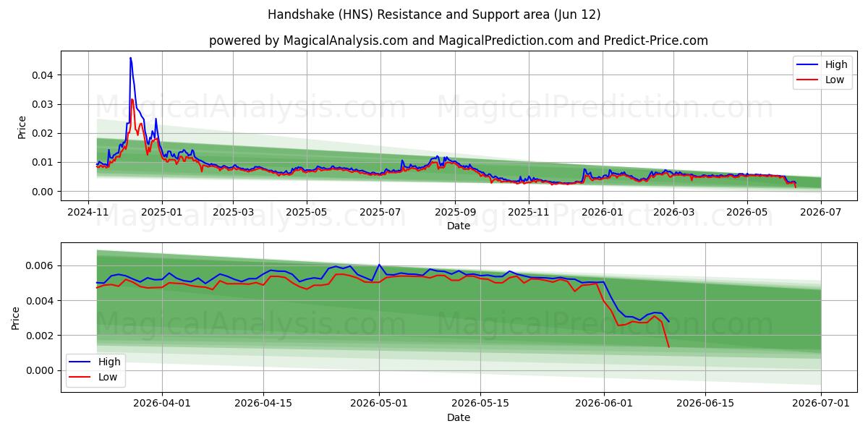Click the '0.04' price tick on the top chart

(43, 75)
